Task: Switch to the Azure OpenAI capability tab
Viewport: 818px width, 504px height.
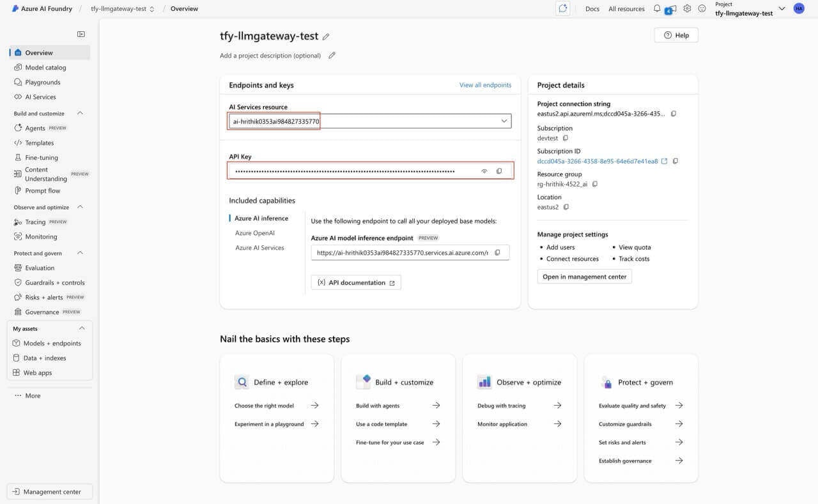Action: [x=254, y=233]
